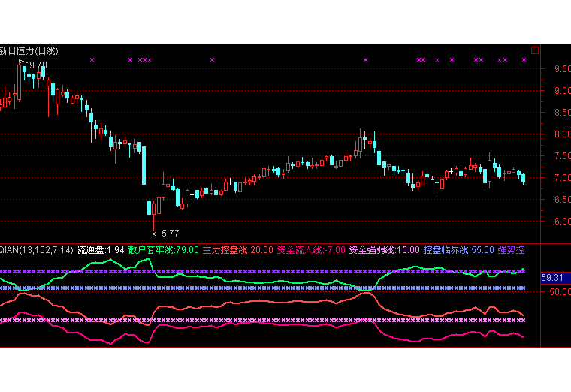Click the 8.00 price axis label
The height and width of the screenshot is (392, 571).
coord(561,134)
